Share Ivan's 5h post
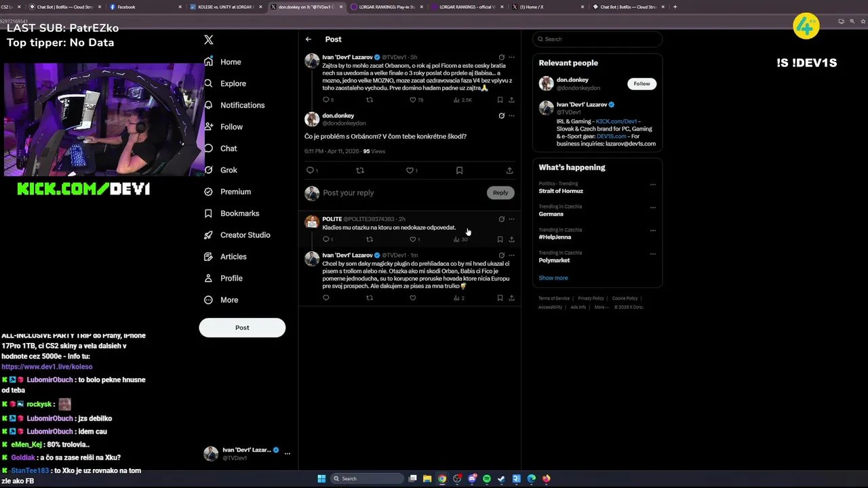 point(511,100)
